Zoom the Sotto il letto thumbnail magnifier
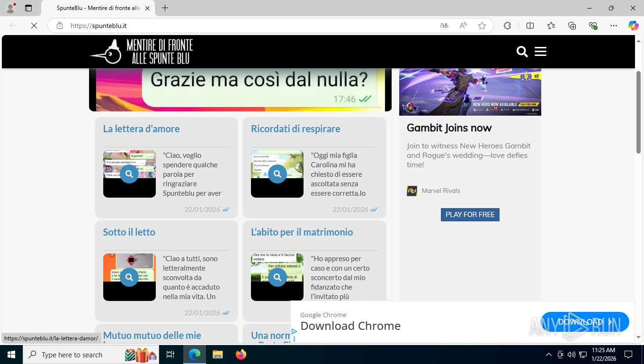644x364 pixels. 129,277
